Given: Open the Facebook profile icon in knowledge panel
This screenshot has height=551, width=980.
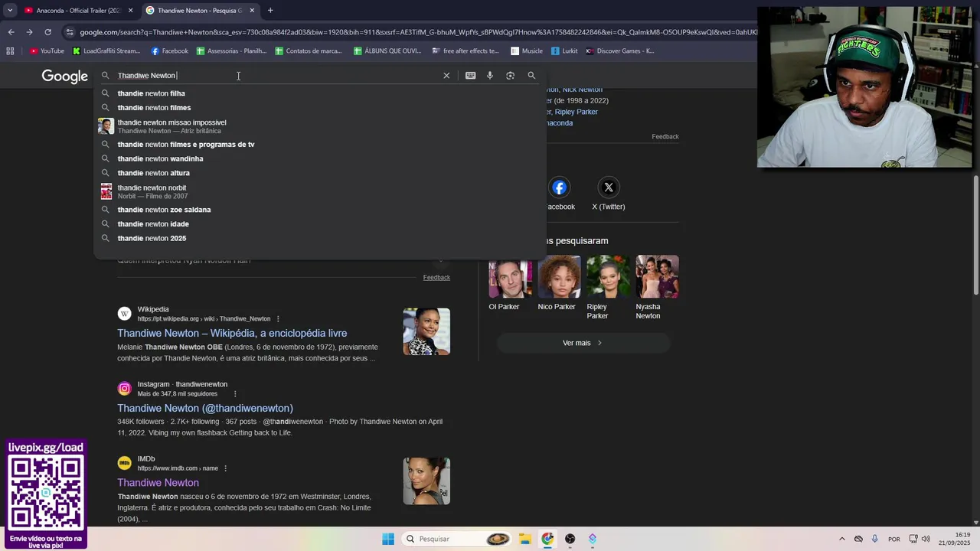Looking at the screenshot, I should point(560,187).
